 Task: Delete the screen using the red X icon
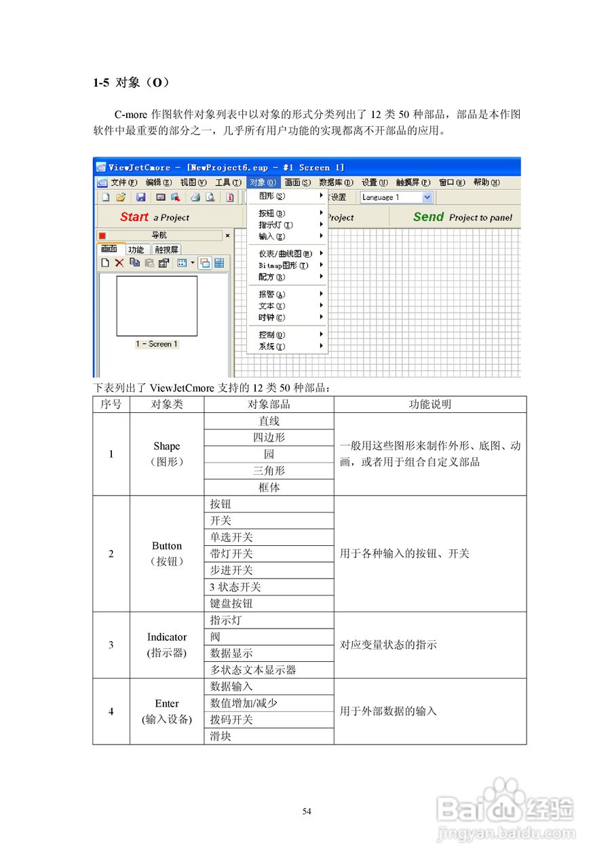[119, 262]
